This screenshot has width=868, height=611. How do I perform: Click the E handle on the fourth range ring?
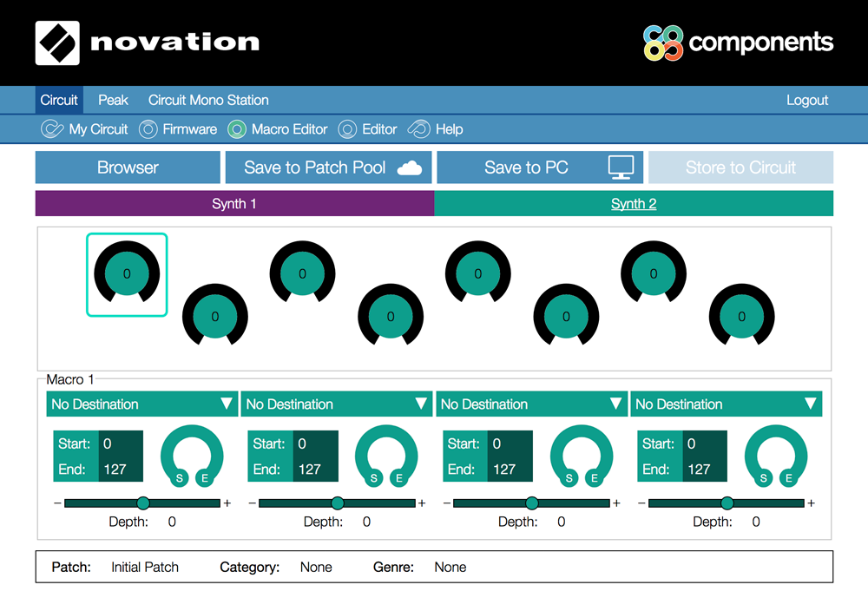pyautogui.click(x=789, y=478)
